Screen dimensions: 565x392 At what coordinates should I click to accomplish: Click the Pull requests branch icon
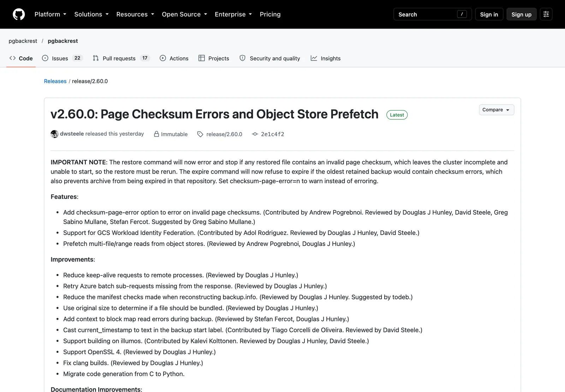coord(96,58)
